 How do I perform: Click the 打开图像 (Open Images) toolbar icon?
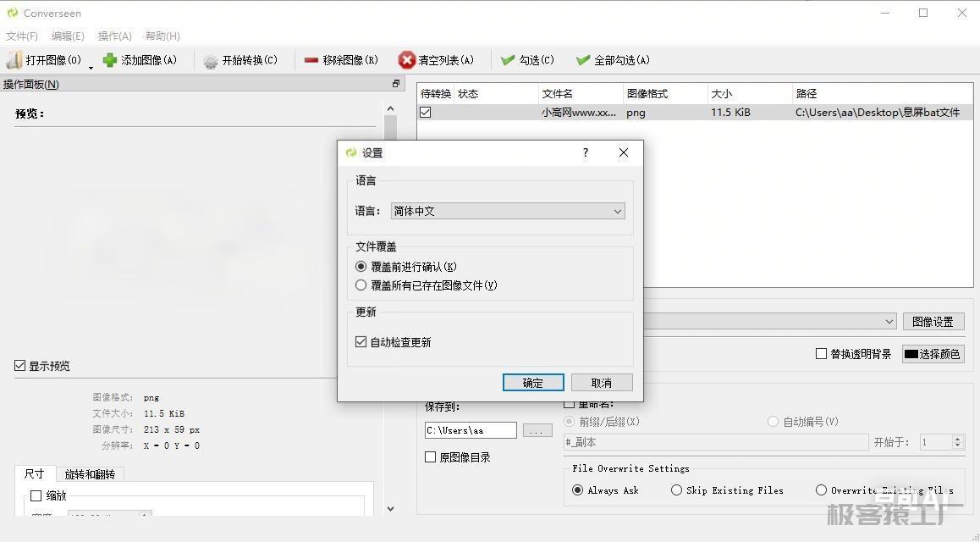[x=14, y=60]
